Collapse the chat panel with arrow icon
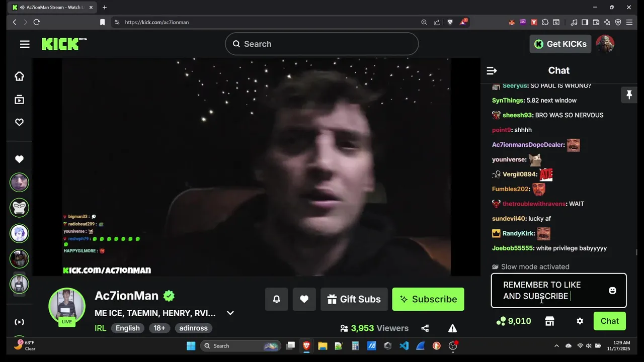644x362 pixels. coord(492,71)
